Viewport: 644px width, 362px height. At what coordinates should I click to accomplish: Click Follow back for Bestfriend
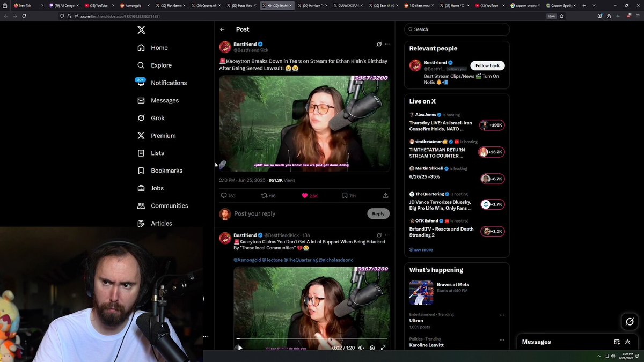[487, 65]
